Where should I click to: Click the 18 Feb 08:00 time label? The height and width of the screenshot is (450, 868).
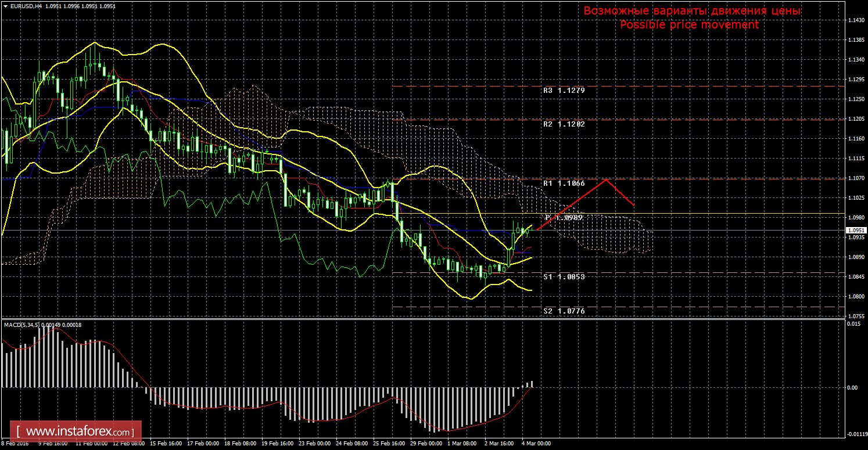click(239, 444)
